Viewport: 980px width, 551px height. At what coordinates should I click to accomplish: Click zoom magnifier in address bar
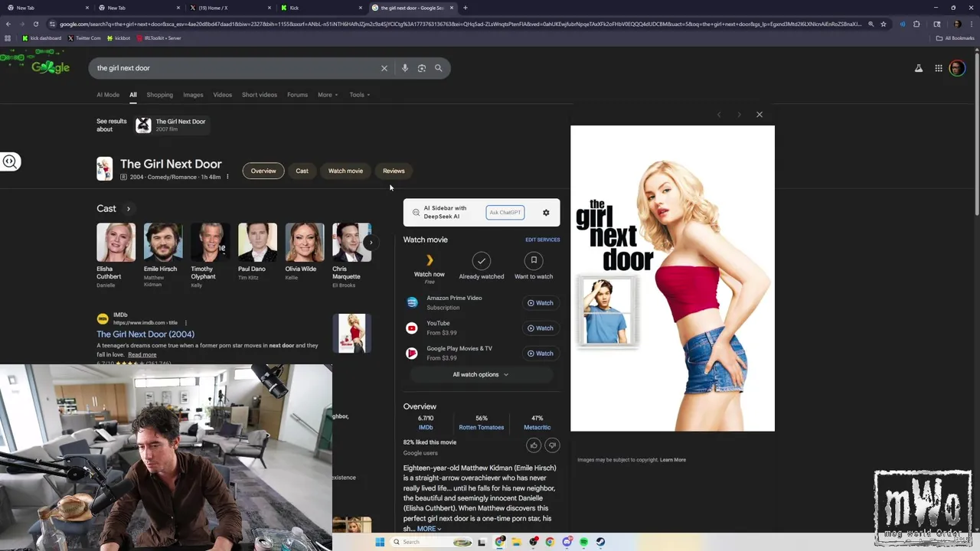pyautogui.click(x=871, y=24)
